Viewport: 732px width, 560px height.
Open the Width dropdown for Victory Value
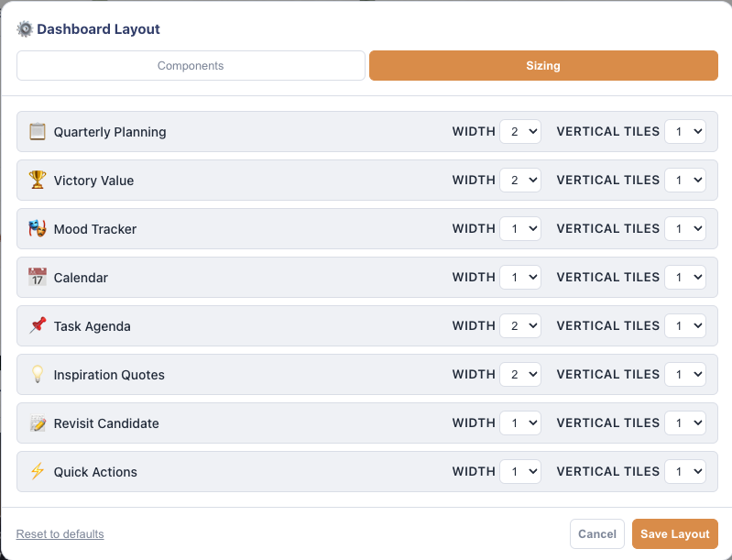click(x=520, y=181)
